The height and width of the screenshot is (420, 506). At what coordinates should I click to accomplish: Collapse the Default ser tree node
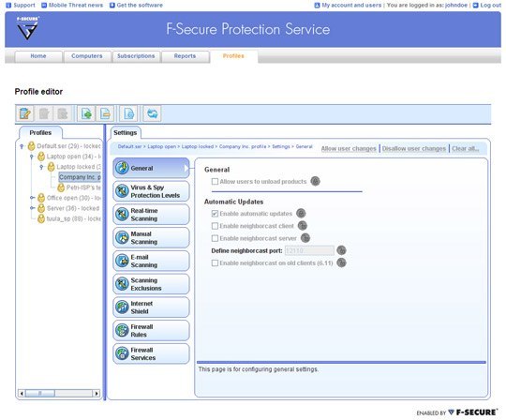(22, 146)
